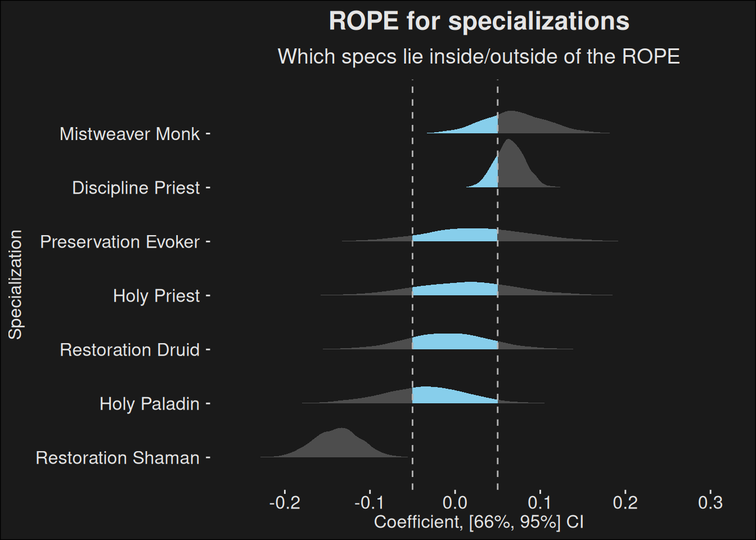
Task: Select the -0.1 tick label
Action: click(x=370, y=502)
